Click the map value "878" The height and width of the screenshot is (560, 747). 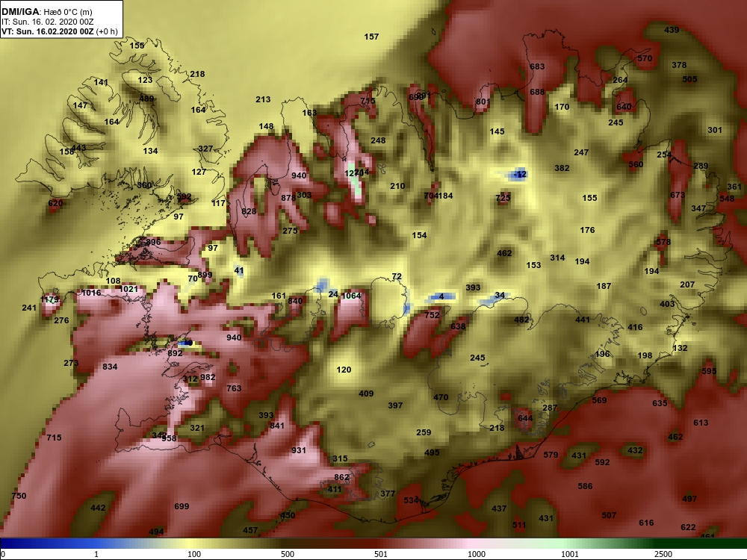288,198
